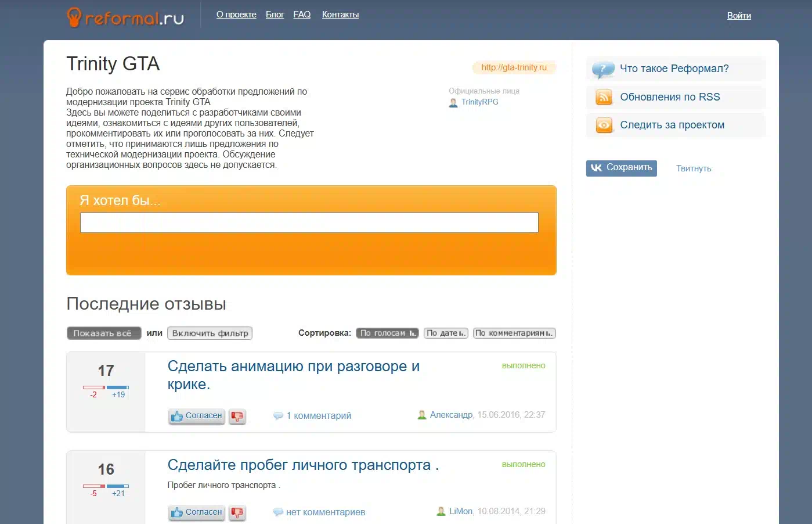Screen dimensions: 812x524
Task: Open the Контакты menu link
Action: pyautogui.click(x=340, y=15)
